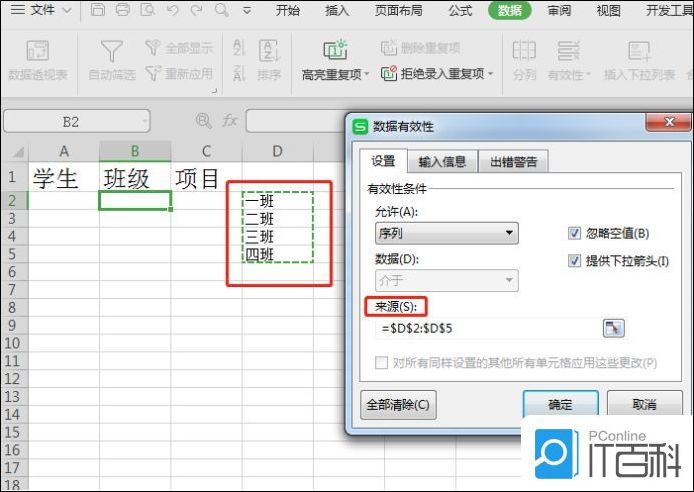694x492 pixels.
Task: Click 高亮重复项 icon
Action: [x=335, y=50]
